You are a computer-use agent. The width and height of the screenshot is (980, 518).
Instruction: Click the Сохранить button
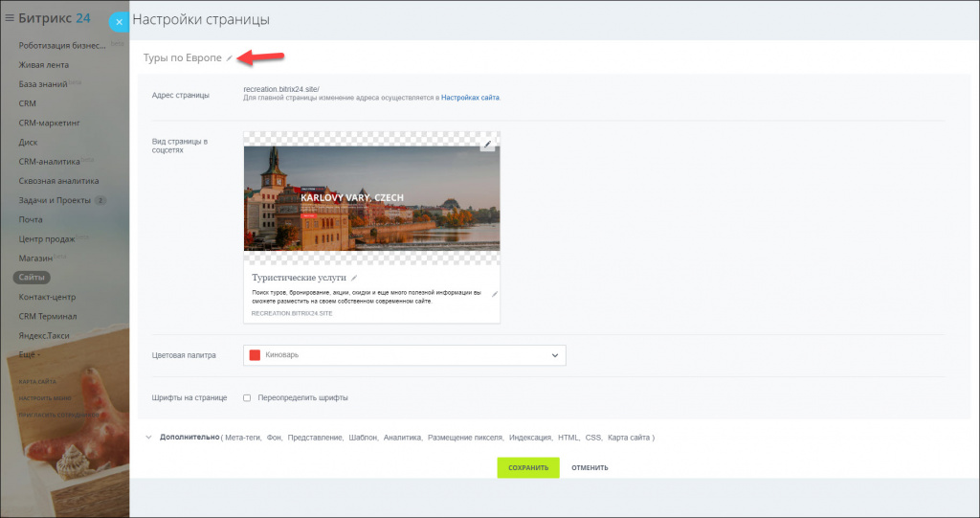pyautogui.click(x=528, y=467)
